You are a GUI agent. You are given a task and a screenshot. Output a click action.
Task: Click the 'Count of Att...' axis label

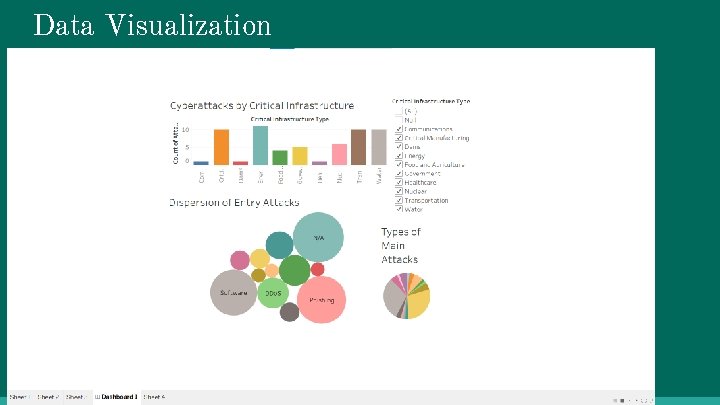[x=175, y=143]
